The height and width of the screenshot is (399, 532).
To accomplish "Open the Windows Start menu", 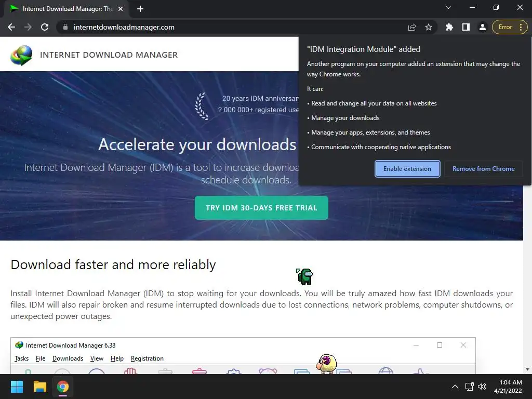I will point(17,387).
